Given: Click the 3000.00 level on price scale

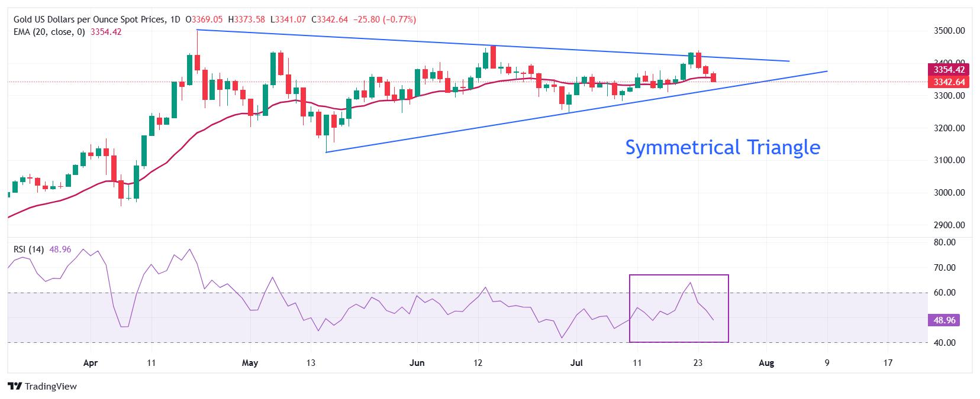Looking at the screenshot, I should [x=949, y=193].
